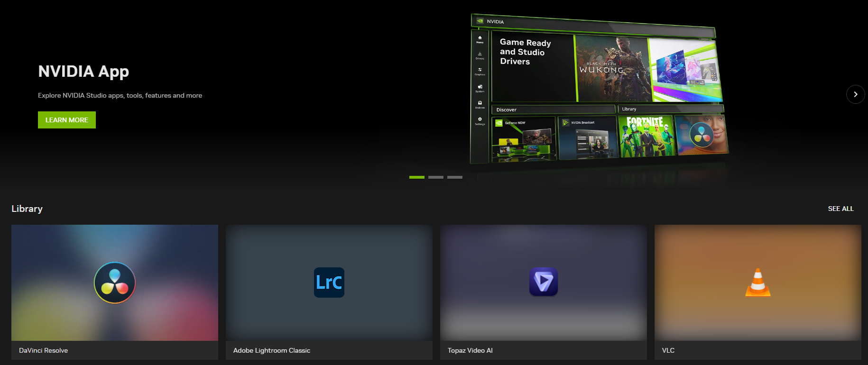Jump to the second carousel slide indicator
The image size is (868, 365).
click(436, 177)
